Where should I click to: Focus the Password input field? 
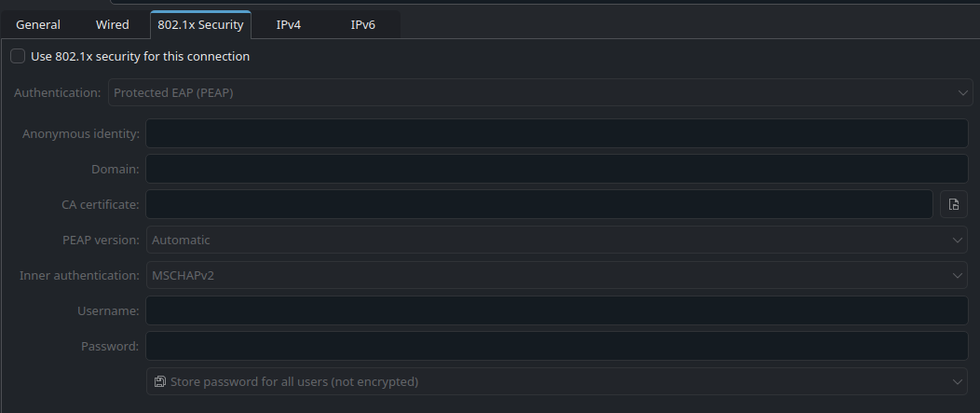click(x=556, y=346)
